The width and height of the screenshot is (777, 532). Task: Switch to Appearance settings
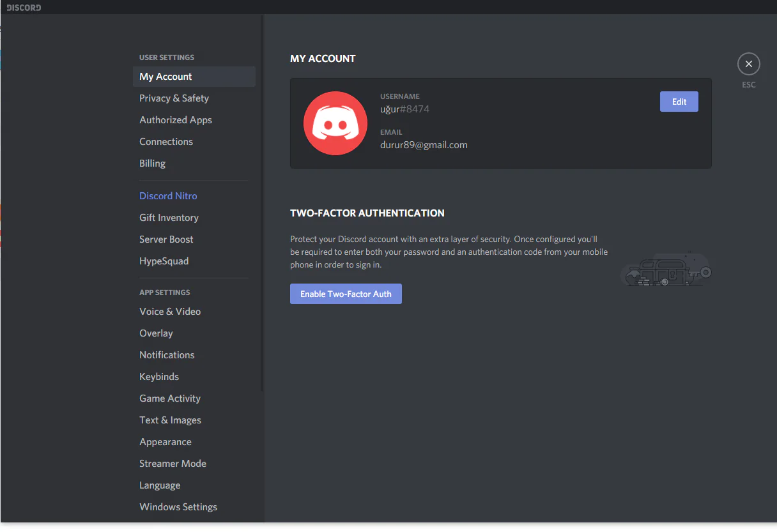click(165, 442)
